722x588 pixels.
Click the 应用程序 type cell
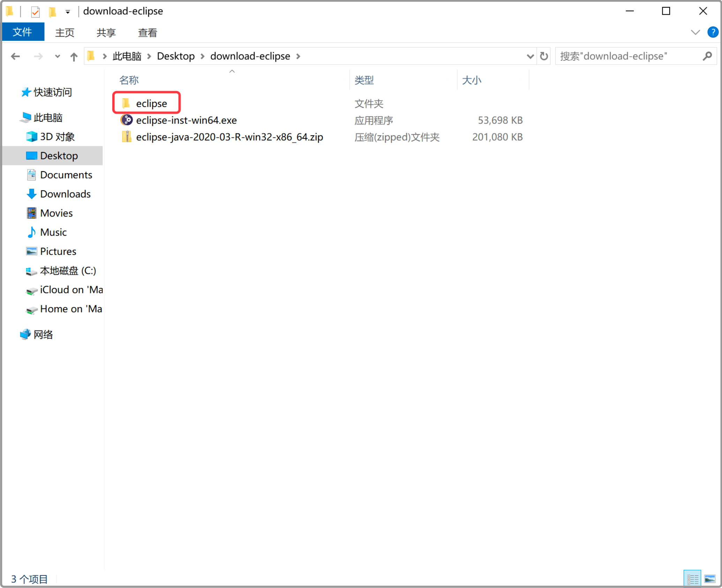click(374, 120)
